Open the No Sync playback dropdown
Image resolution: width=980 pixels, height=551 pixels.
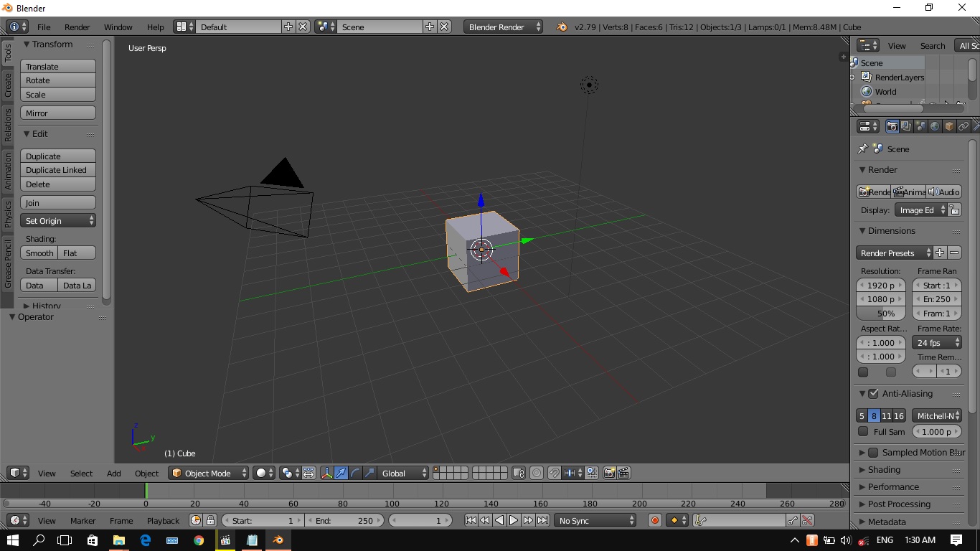[x=595, y=520]
